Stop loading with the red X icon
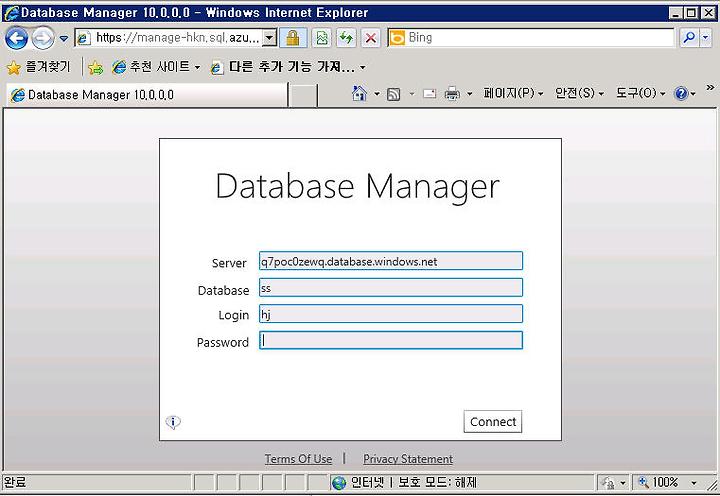The image size is (720, 496). [371, 38]
